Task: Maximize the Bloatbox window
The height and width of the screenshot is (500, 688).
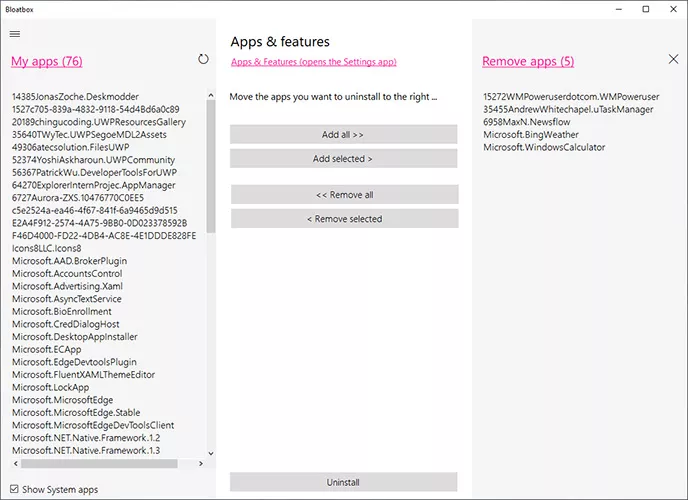Action: [x=646, y=9]
